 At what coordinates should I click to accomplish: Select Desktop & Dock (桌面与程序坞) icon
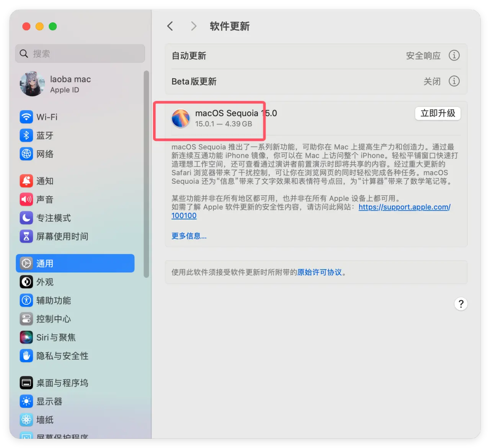click(26, 383)
